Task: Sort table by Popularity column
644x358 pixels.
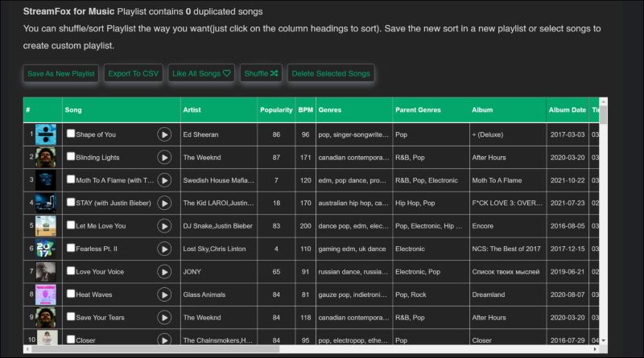Action: 276,110
